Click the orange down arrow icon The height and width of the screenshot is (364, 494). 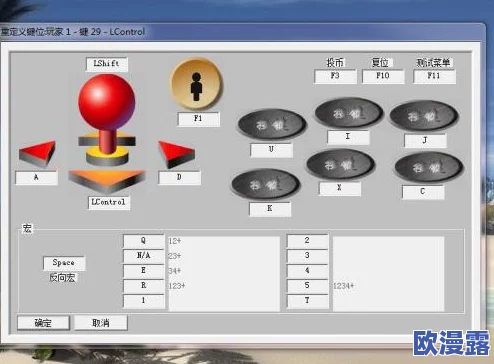107,181
